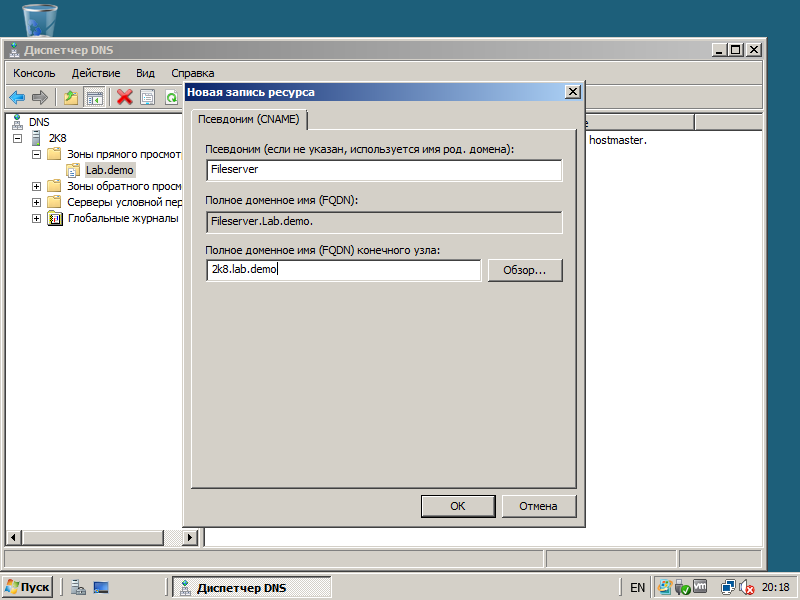
Task: Click the Отмена button
Action: (539, 506)
